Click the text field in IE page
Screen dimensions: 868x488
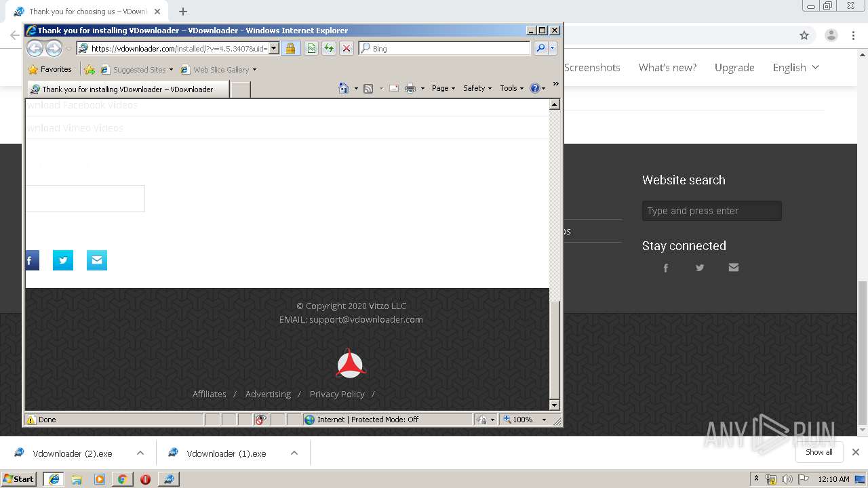pyautogui.click(x=85, y=199)
